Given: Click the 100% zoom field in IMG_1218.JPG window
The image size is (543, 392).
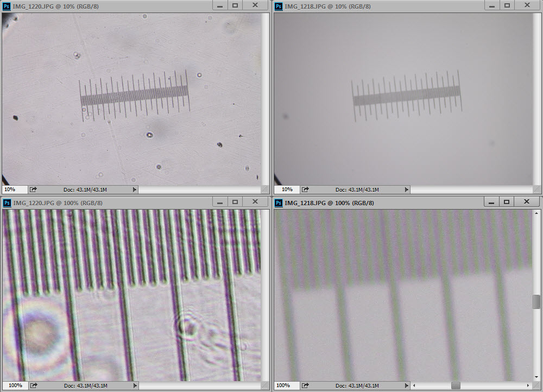Looking at the screenshot, I should (x=287, y=385).
